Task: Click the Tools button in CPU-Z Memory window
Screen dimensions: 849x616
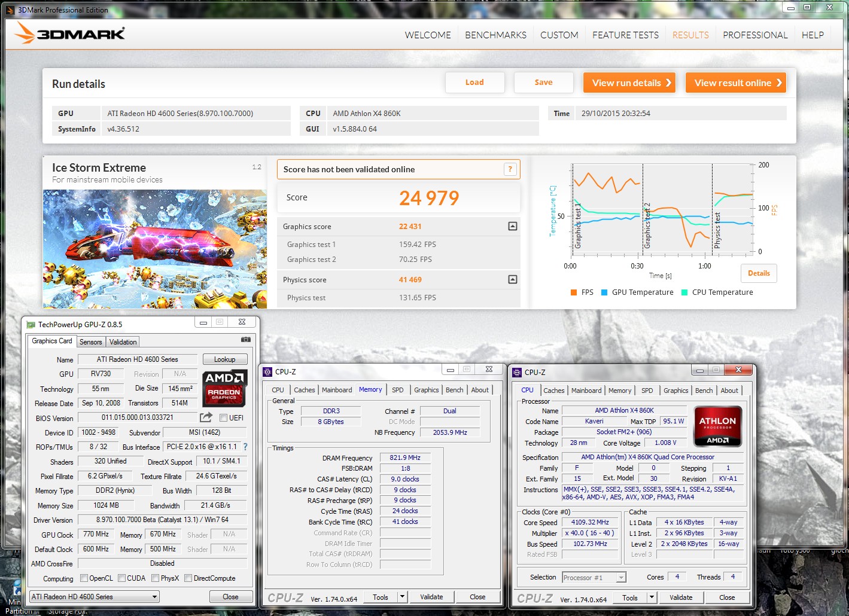Action: tap(381, 597)
